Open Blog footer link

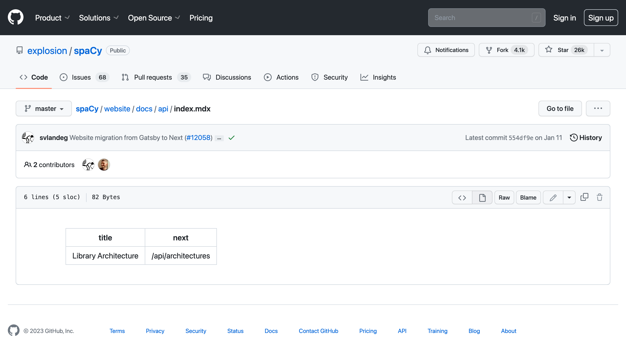click(474, 331)
